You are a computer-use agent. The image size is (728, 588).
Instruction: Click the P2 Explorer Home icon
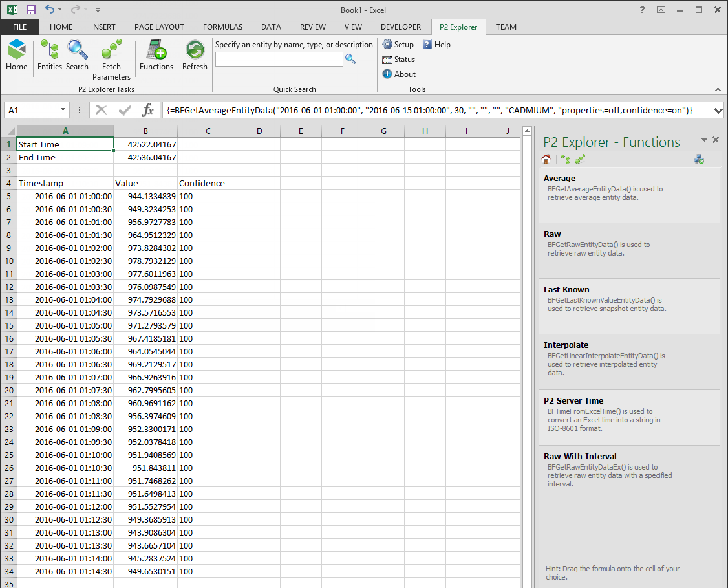(x=16, y=54)
